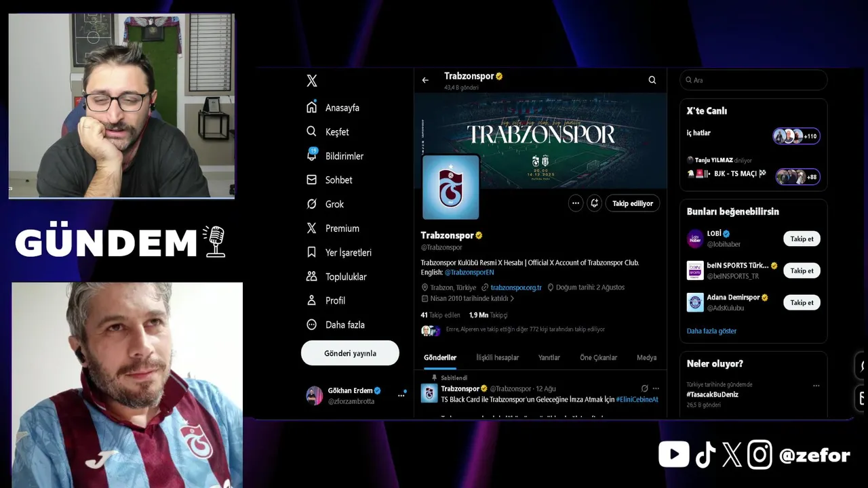The image size is (868, 488).
Task: Go back with the arrow icon
Action: 425,80
